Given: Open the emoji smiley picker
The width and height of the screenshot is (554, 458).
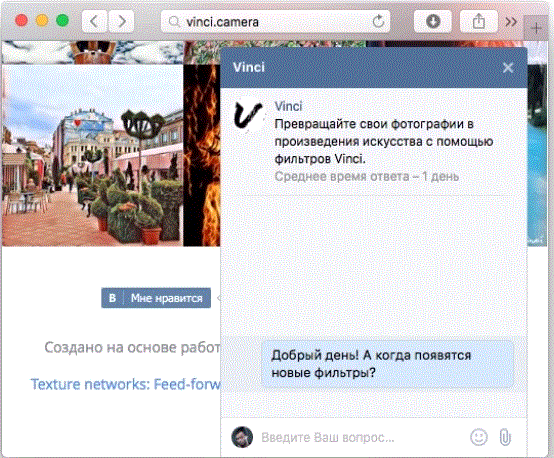Looking at the screenshot, I should click(479, 437).
